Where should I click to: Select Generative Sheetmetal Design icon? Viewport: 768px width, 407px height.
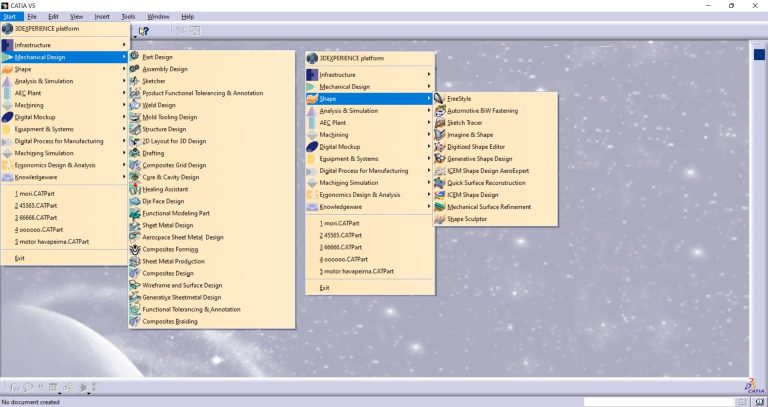pos(135,297)
